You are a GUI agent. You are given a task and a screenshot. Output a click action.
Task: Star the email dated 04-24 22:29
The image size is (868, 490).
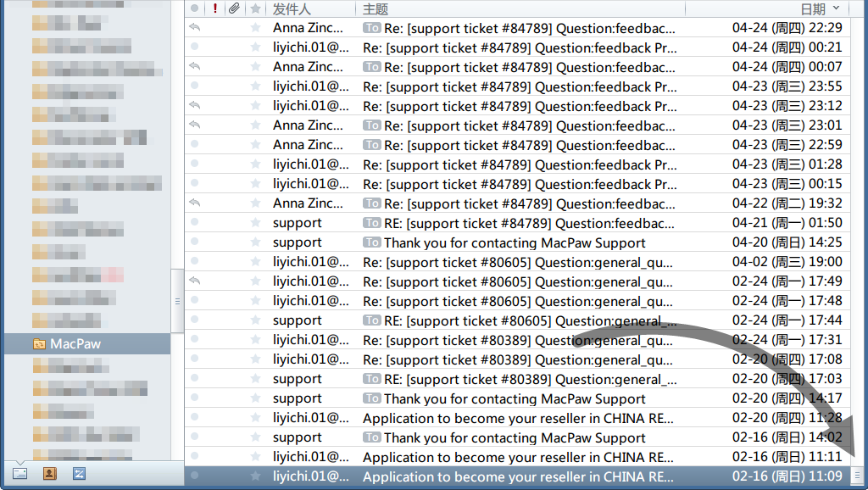point(255,28)
